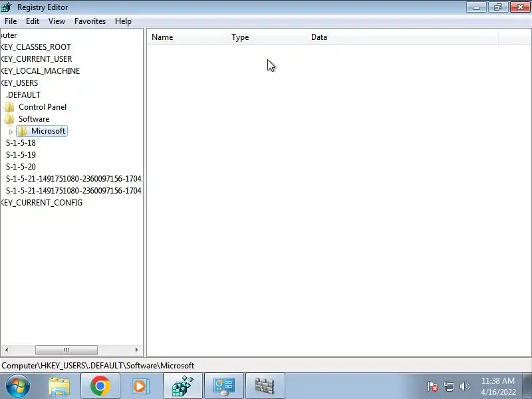The width and height of the screenshot is (532, 399).
Task: Minimize the Registry Editor window
Action: pyautogui.click(x=476, y=7)
